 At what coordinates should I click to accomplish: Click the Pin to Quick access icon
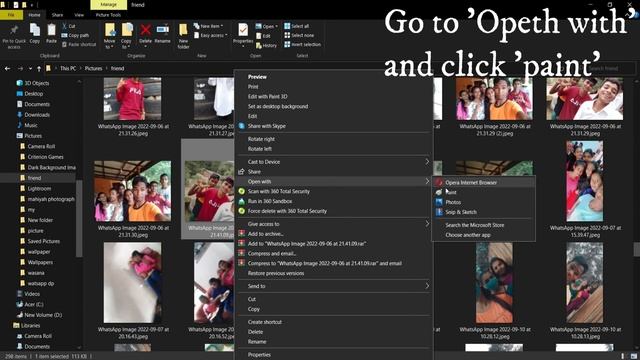click(x=14, y=30)
